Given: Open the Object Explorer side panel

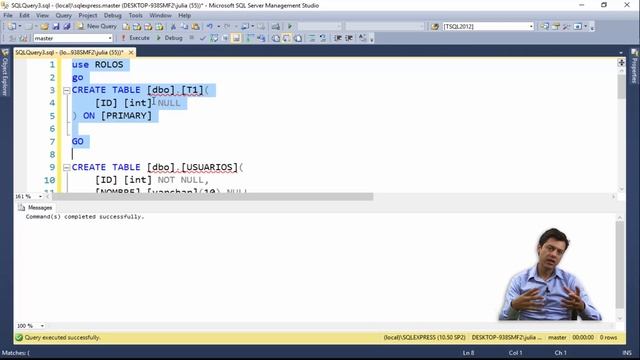Looking at the screenshot, I should [x=5, y=72].
